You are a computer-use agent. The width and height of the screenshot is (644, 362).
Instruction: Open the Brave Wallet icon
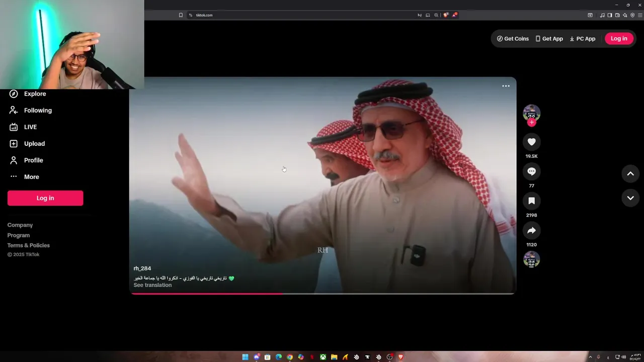[617, 15]
